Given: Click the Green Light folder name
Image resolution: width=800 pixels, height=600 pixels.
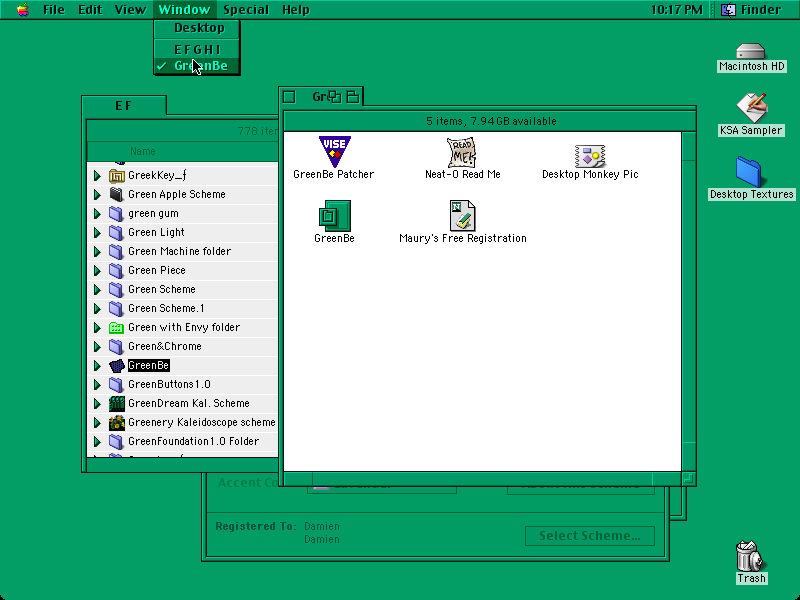Looking at the screenshot, I should point(156,233).
